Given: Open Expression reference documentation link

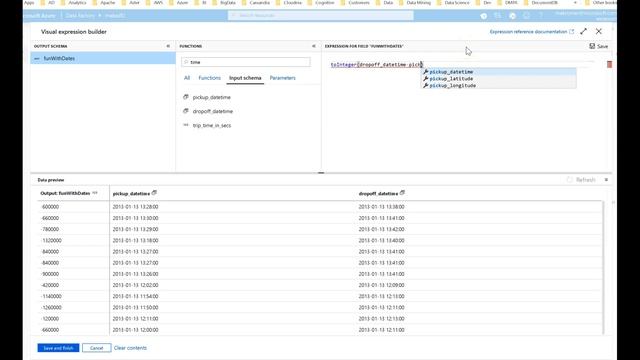Looking at the screenshot, I should click(528, 31).
